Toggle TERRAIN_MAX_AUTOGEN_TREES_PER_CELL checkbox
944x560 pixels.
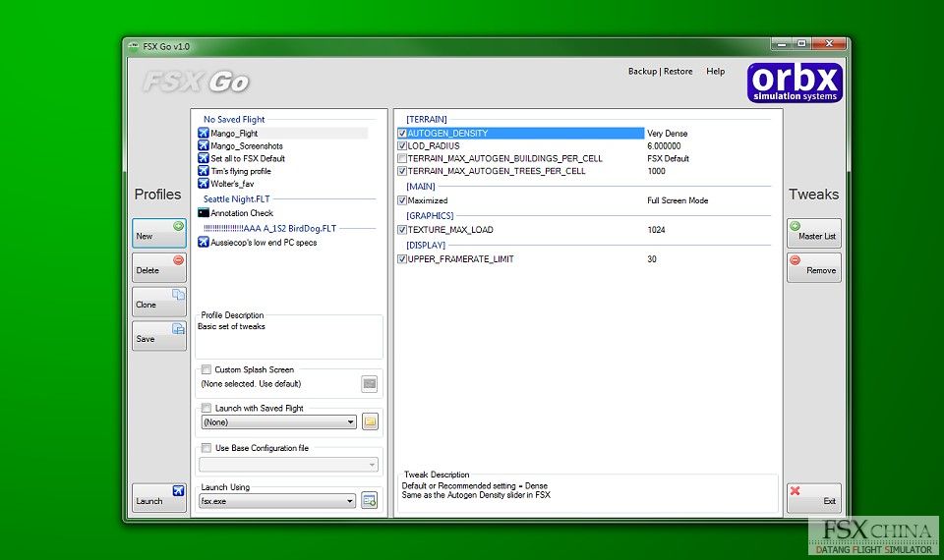[402, 171]
